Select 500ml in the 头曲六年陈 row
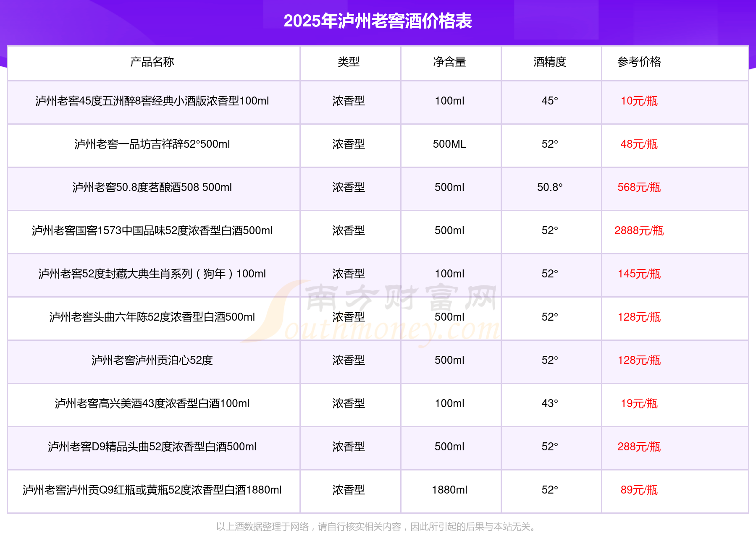 coord(449,317)
